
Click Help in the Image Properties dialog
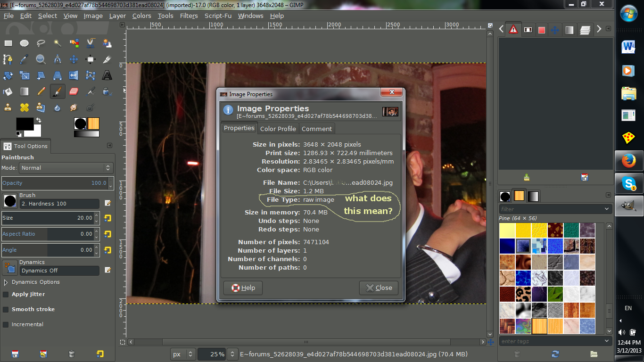coord(242,288)
